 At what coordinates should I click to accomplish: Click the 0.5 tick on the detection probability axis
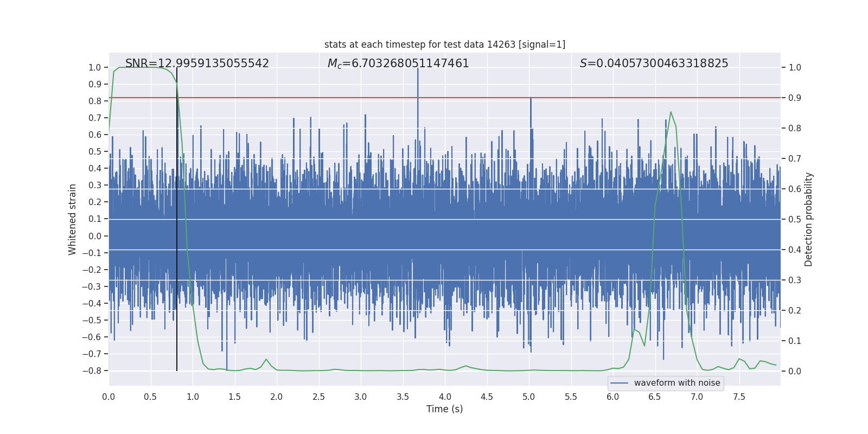[x=794, y=220]
